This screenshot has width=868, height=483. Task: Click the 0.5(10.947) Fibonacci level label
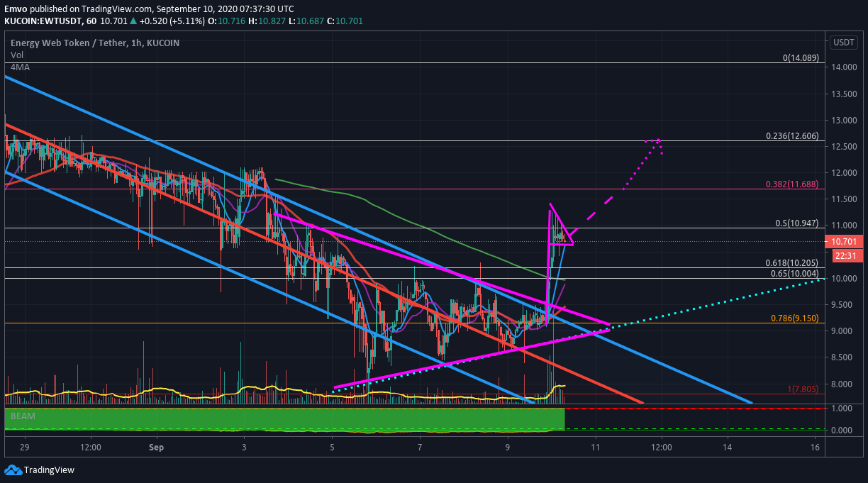[x=798, y=223]
